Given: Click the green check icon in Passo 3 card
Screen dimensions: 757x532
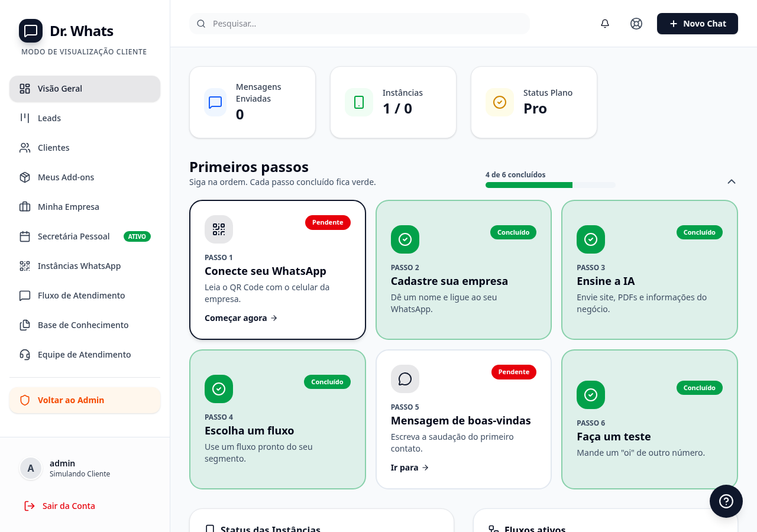Looking at the screenshot, I should point(591,239).
